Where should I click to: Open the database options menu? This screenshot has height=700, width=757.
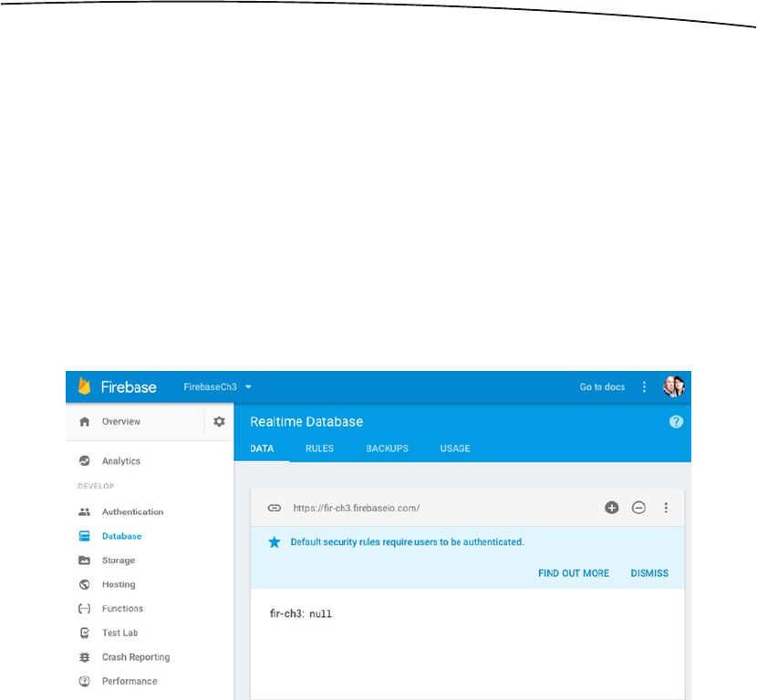(666, 508)
